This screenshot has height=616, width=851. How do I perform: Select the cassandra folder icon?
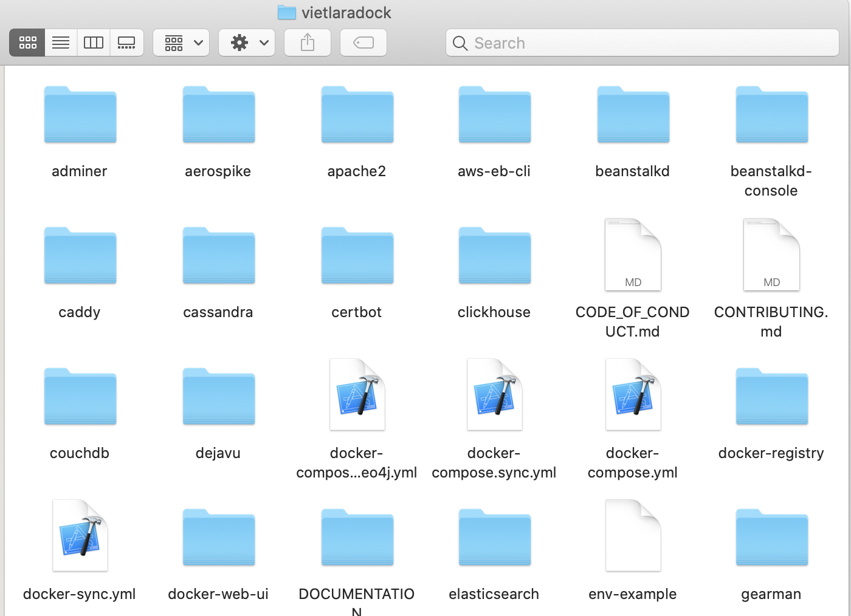coord(219,255)
